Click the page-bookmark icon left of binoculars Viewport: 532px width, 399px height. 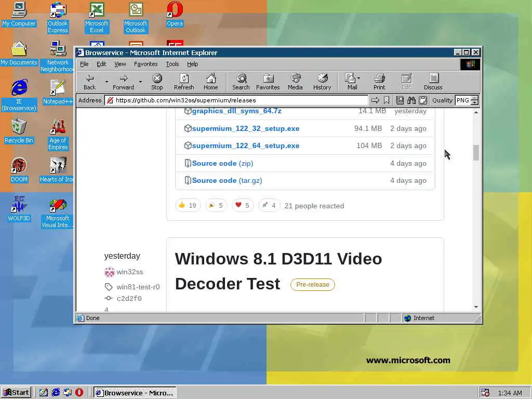(x=400, y=100)
